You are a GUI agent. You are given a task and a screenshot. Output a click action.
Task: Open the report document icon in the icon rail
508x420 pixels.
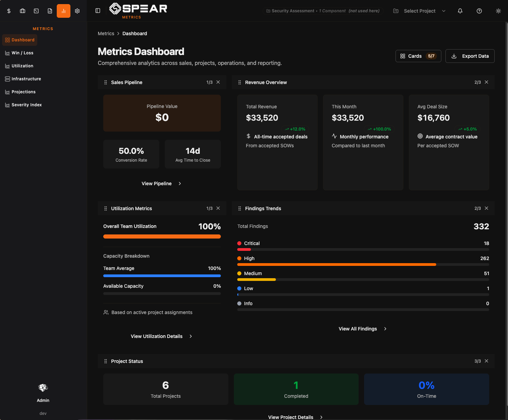(50, 11)
